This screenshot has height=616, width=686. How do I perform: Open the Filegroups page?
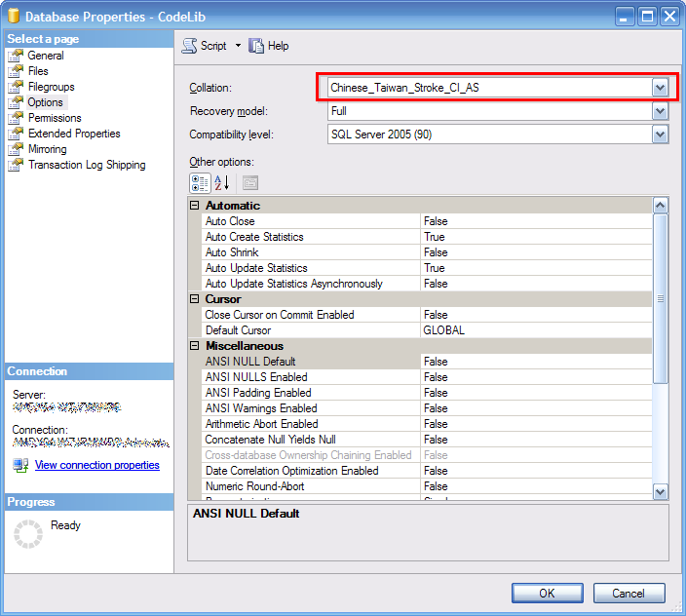click(52, 87)
